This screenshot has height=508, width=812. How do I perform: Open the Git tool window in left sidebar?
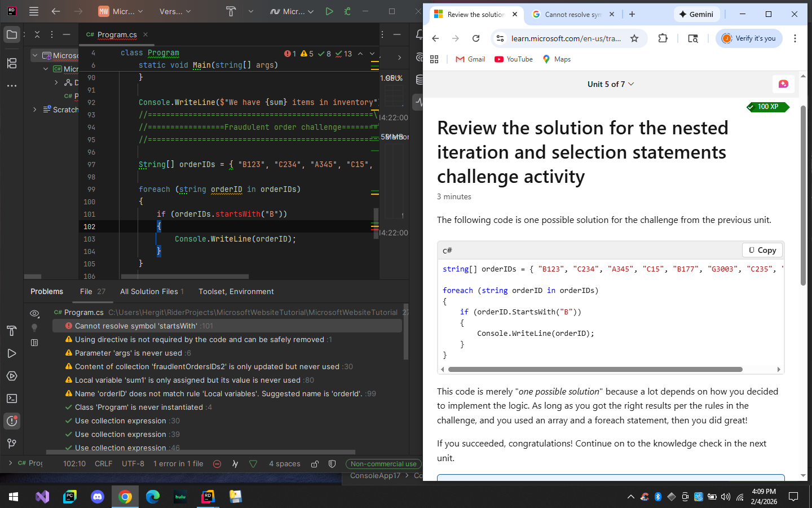point(12,444)
